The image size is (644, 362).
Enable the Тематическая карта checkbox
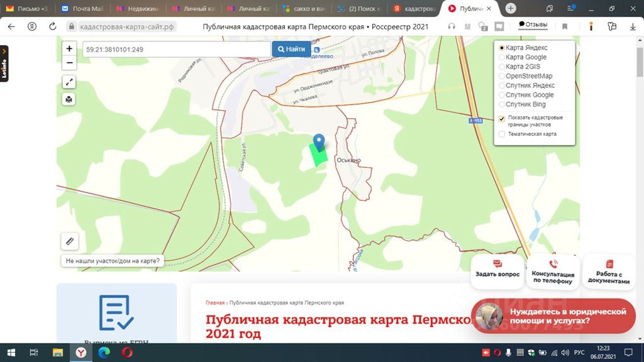pos(502,134)
